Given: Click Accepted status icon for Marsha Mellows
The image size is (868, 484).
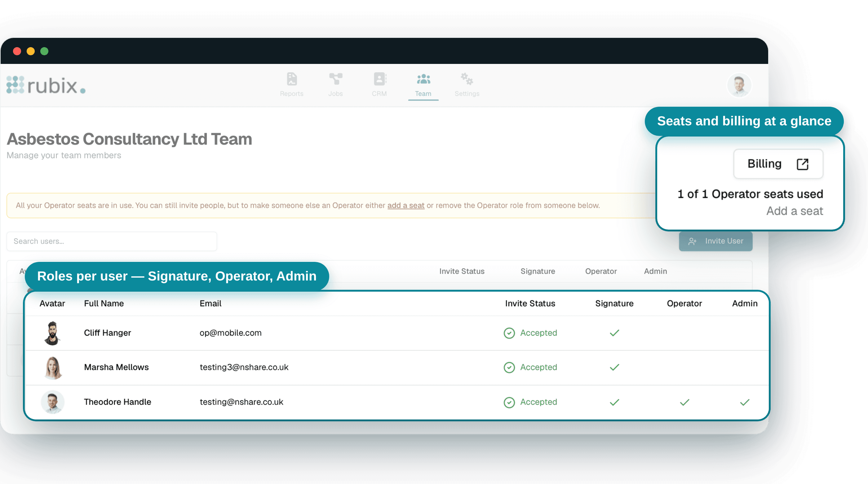Looking at the screenshot, I should (x=509, y=368).
